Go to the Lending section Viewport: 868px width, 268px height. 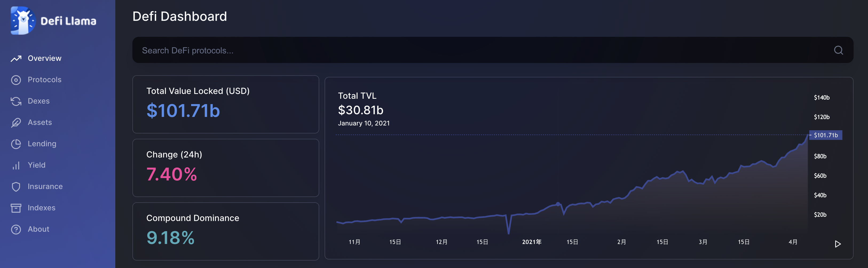(x=42, y=144)
